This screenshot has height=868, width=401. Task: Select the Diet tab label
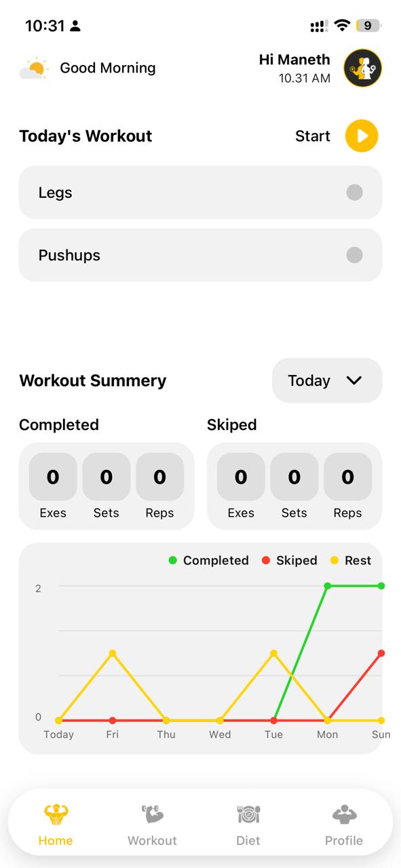pyautogui.click(x=248, y=840)
